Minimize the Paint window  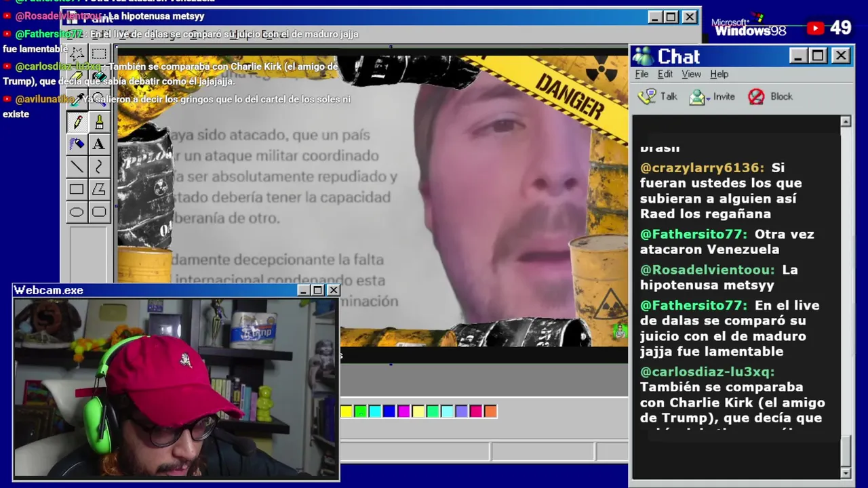pos(655,17)
